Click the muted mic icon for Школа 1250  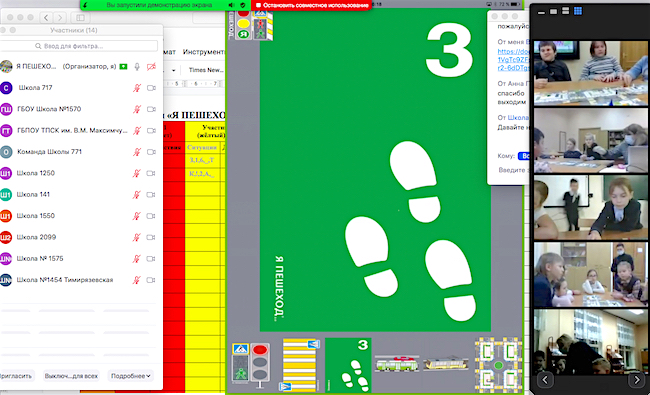point(137,173)
